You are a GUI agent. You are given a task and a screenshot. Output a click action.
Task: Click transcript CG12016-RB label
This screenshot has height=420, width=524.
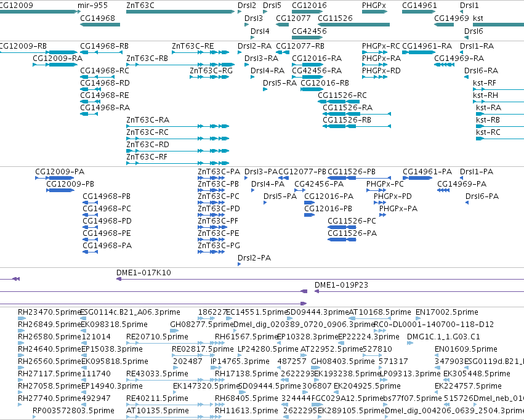coord(325,83)
